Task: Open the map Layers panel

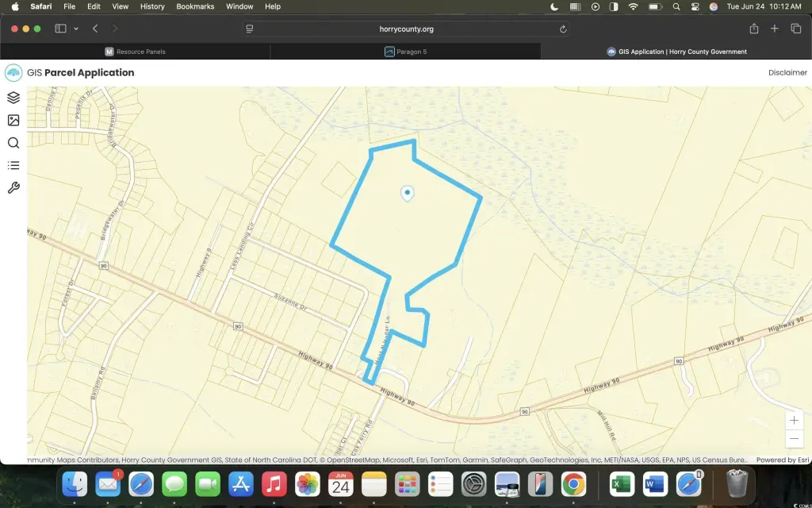Action: point(13,98)
